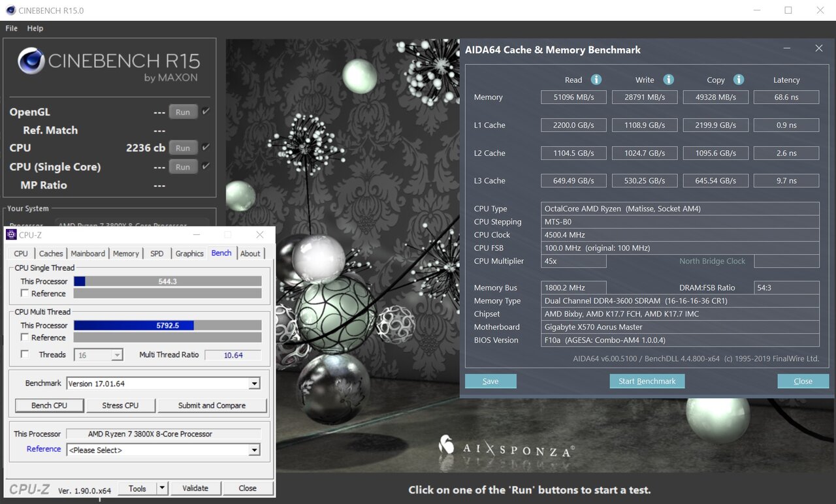Click the DRAM:FSB Ratio value 54:3
The height and width of the screenshot is (504, 836).
786,288
